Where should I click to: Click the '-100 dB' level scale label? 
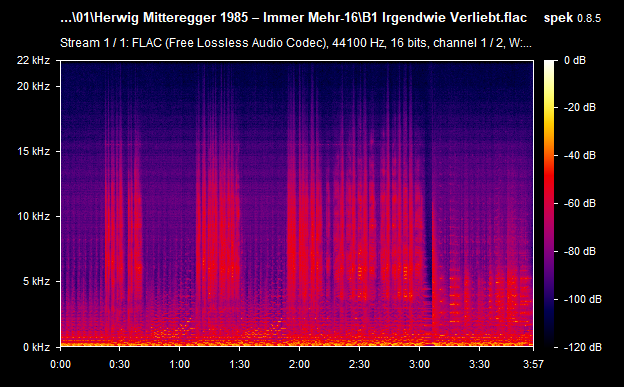tap(583, 299)
